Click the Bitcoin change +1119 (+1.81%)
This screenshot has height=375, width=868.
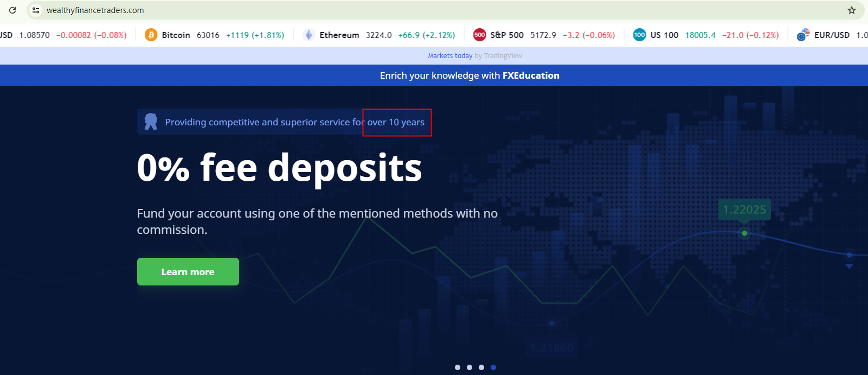coord(255,35)
